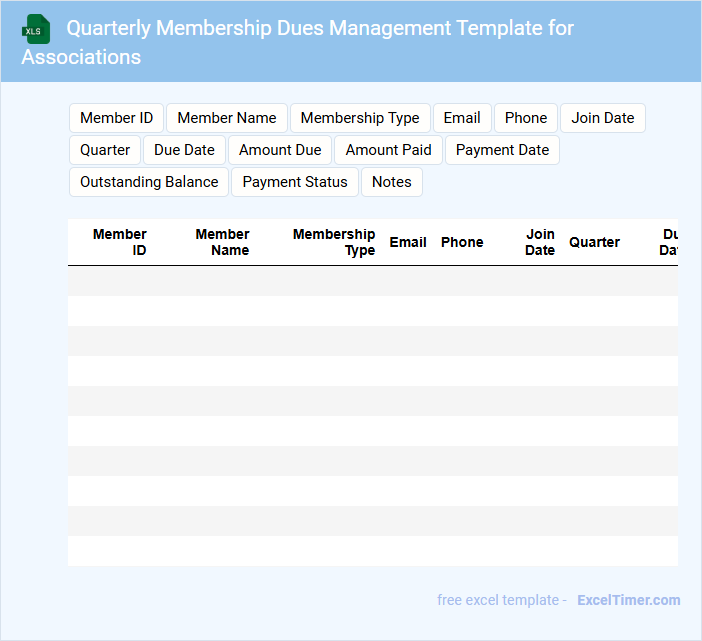This screenshot has height=641, width=702.
Task: Click the Membership Type column header
Action: tap(334, 242)
